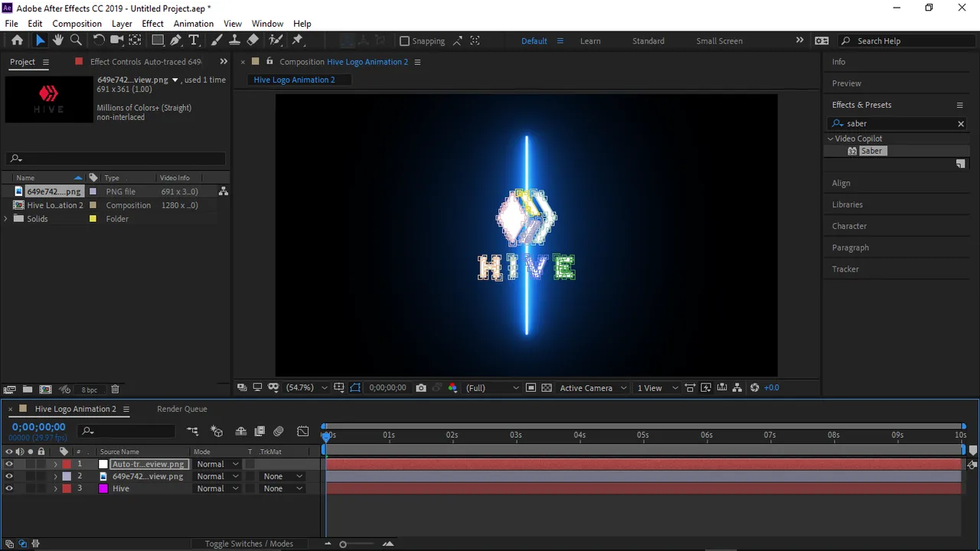This screenshot has width=980, height=551.
Task: Hide the Hive layer eye
Action: [9, 488]
